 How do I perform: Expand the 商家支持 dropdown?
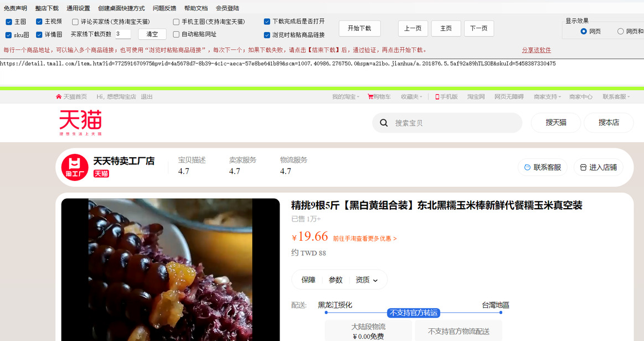tap(548, 97)
